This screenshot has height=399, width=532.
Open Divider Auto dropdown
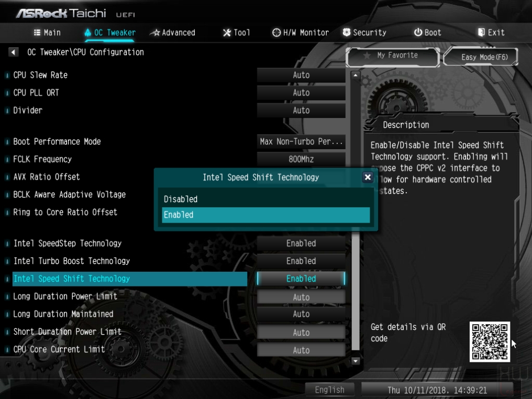point(301,110)
